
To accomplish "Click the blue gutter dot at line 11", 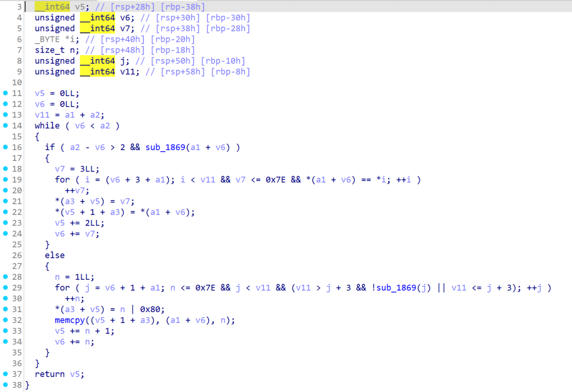I will (x=6, y=93).
